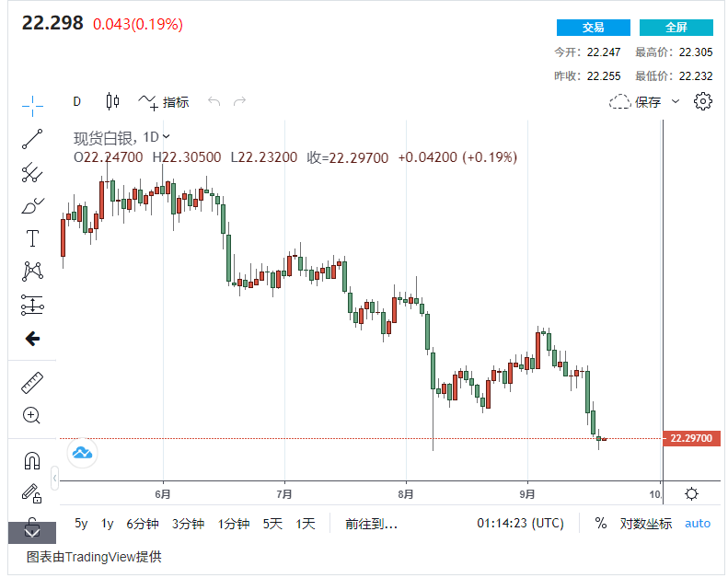The image size is (728, 578).
Task: Expand the 保存 save options arrow
Action: tap(676, 101)
